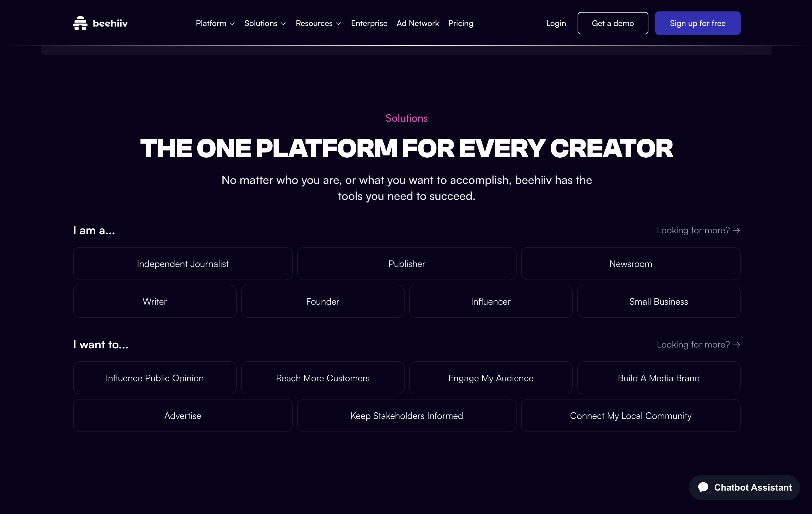Go to Ad Network page
Image resolution: width=812 pixels, height=514 pixels.
click(x=417, y=23)
